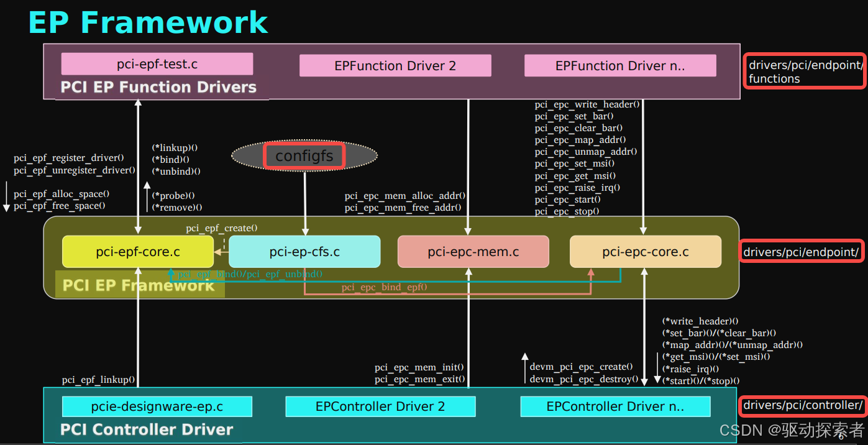Click the EPController Driver n.. box
This screenshot has width=868, height=445.
click(x=615, y=407)
